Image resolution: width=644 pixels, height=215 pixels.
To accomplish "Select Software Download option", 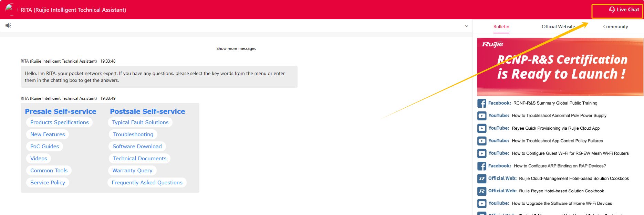I will tap(137, 147).
